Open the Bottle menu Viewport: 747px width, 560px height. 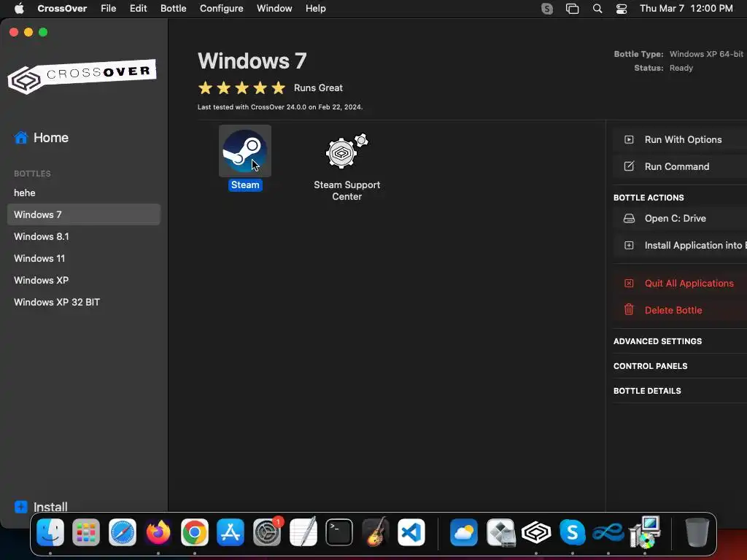tap(174, 9)
